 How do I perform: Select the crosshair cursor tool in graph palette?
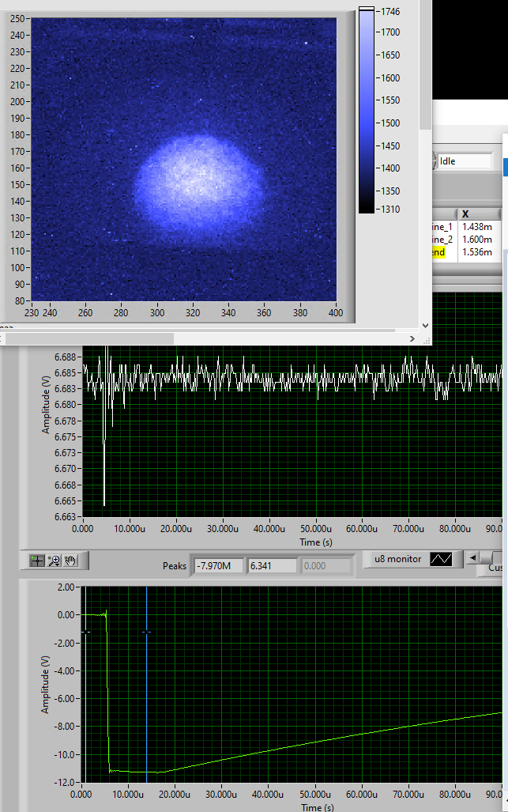pyautogui.click(x=37, y=561)
